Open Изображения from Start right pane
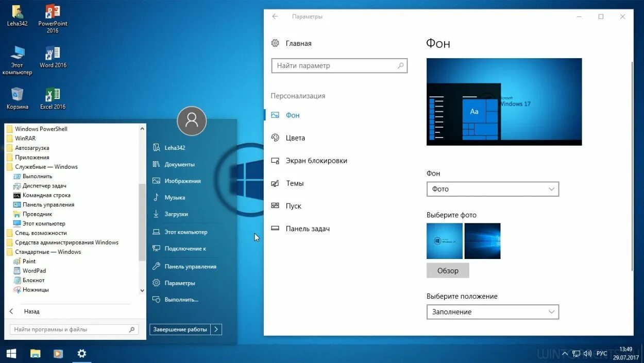The width and height of the screenshot is (644, 363). pyautogui.click(x=182, y=181)
